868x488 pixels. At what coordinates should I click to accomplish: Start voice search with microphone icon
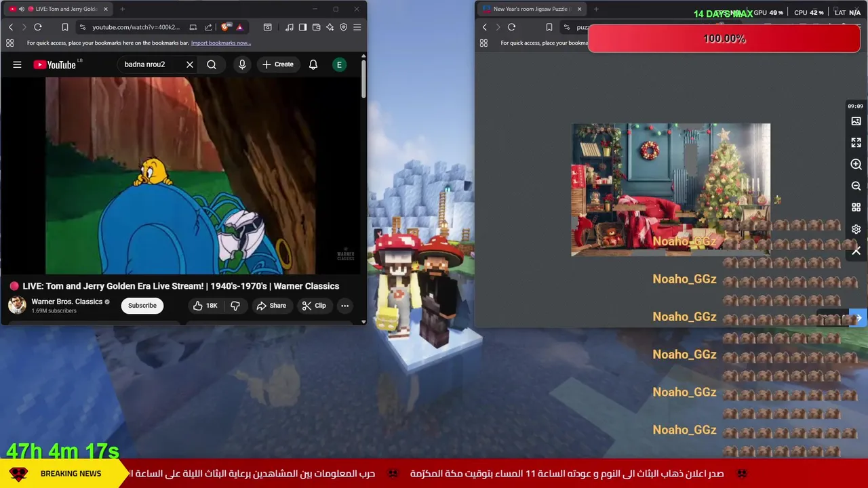[x=242, y=64]
